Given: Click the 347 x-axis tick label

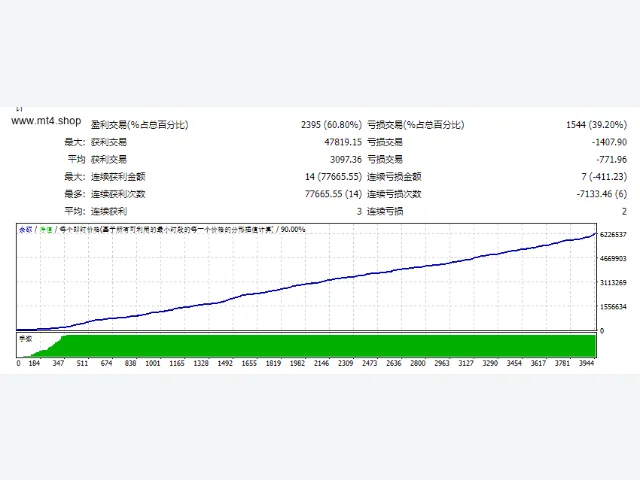Looking at the screenshot, I should point(58,363).
